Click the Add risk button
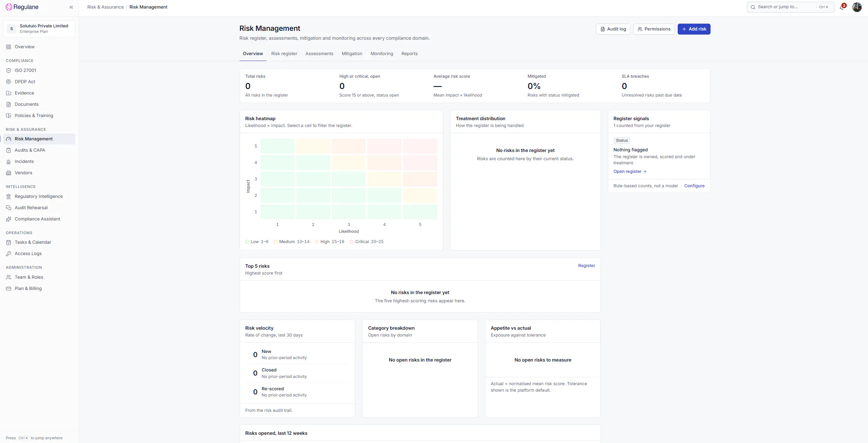 point(694,29)
